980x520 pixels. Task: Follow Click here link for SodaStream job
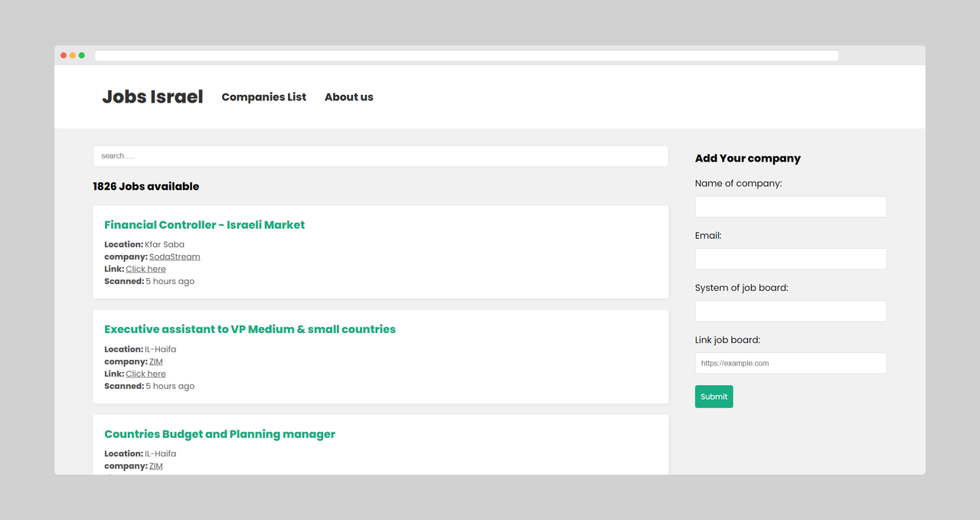point(145,269)
